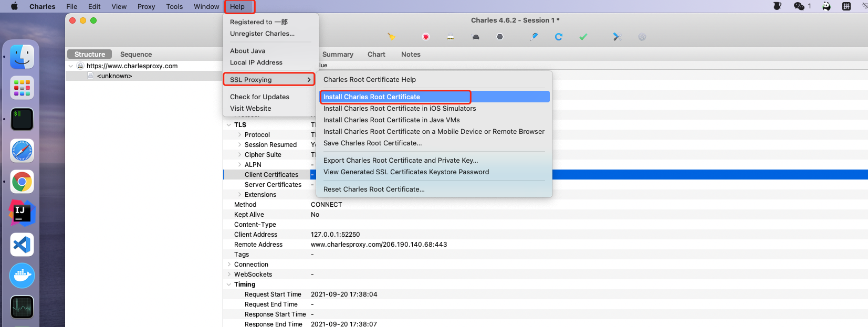Click the globe icon beside charlesproxy.com host

click(80, 66)
